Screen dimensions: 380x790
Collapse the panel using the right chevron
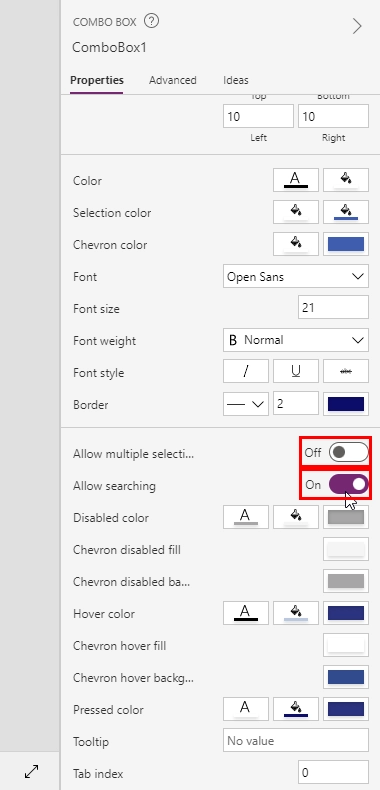click(x=357, y=26)
